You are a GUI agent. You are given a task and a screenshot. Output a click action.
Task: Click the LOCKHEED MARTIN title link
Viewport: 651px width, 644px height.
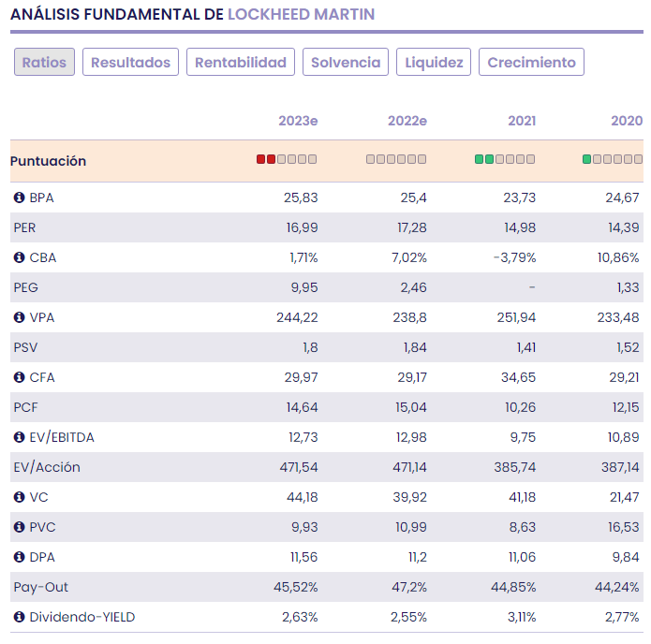[x=301, y=14]
